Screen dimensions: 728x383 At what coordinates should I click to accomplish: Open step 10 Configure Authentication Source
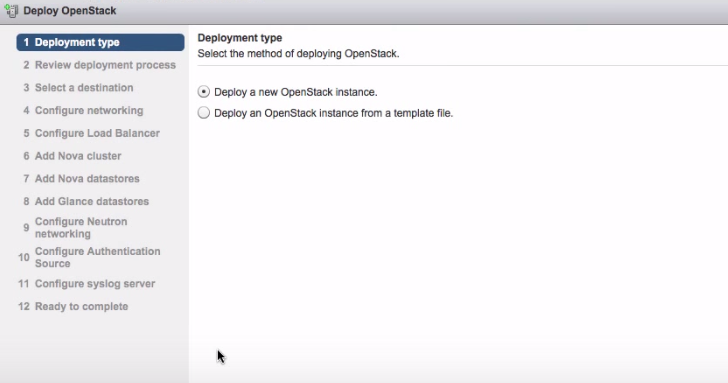90,257
